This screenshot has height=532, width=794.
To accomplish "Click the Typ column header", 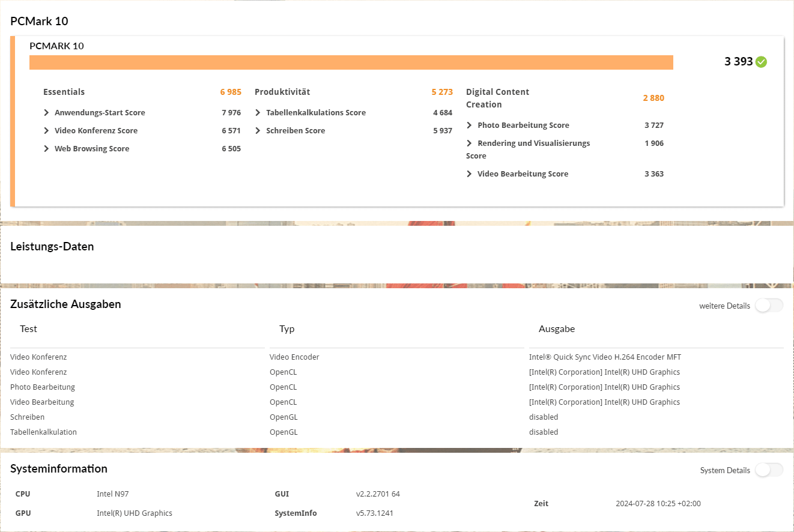I will [x=286, y=329].
